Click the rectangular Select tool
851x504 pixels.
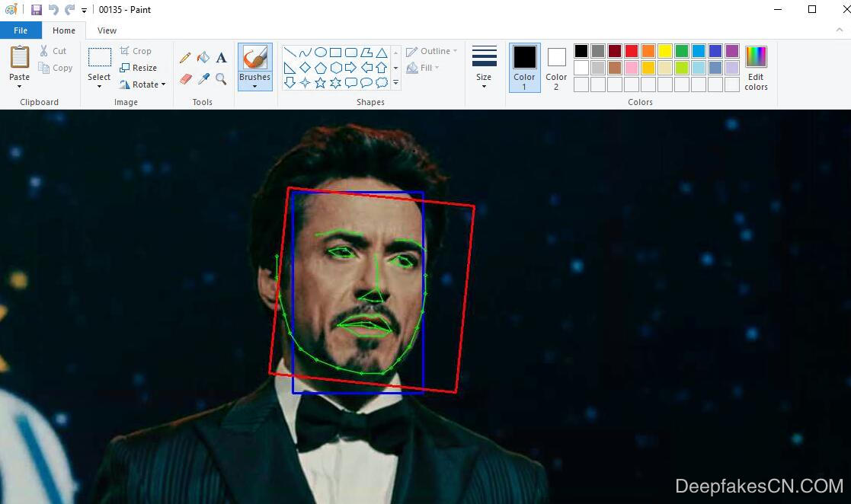(x=100, y=58)
